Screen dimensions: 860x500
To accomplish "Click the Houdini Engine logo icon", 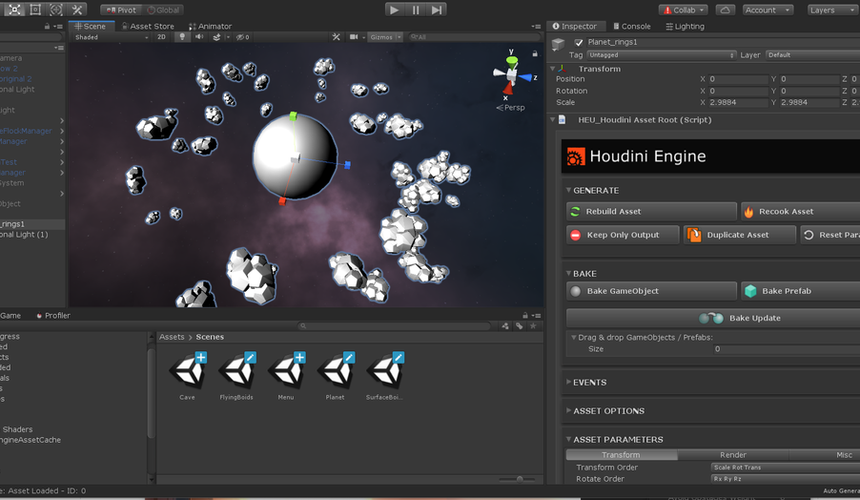I will (575, 157).
